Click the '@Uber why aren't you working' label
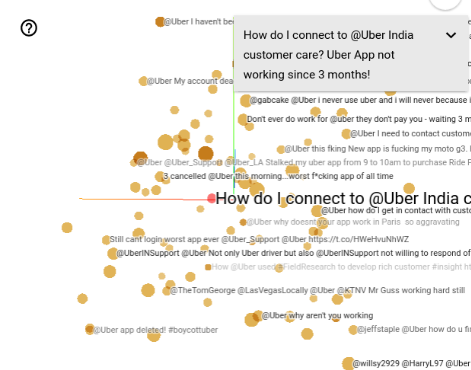Viewport: 471px width, 370px height. tap(317, 315)
